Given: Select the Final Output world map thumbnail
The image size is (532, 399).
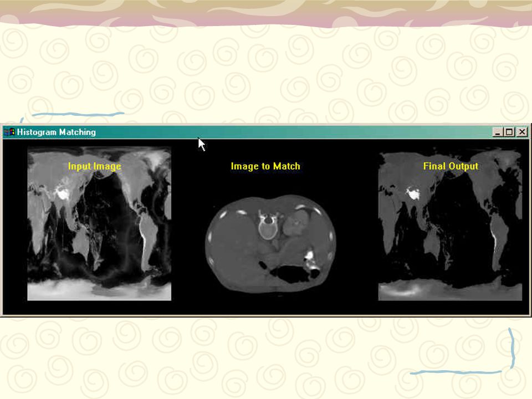Looking at the screenshot, I should point(450,224).
